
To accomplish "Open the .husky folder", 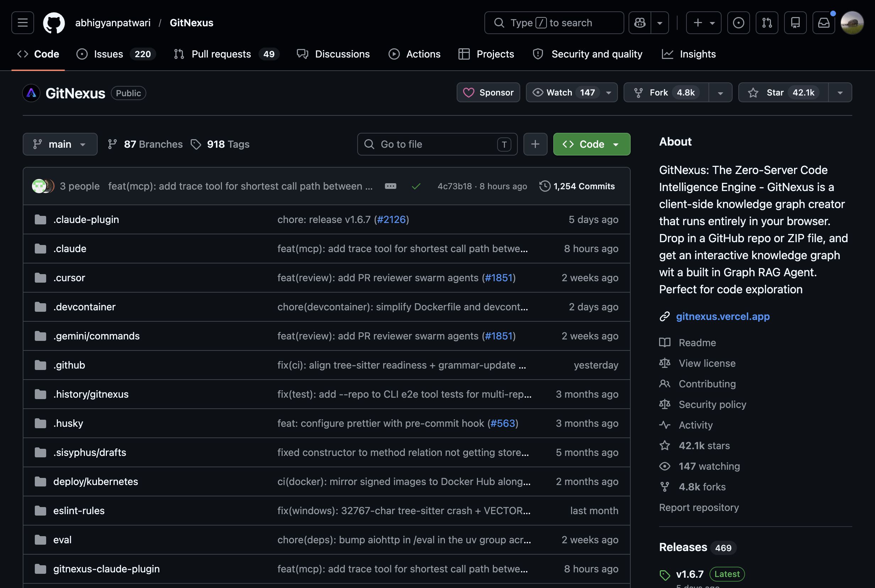I will click(68, 423).
